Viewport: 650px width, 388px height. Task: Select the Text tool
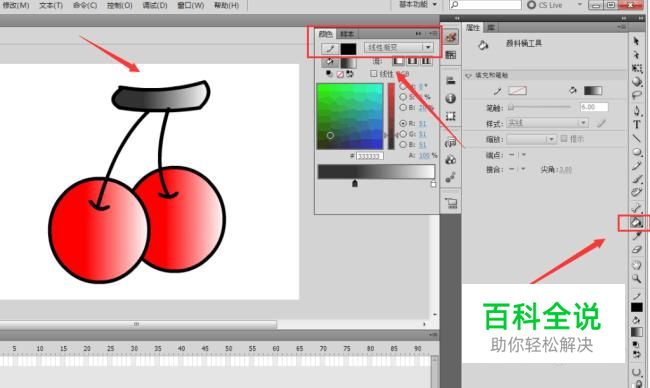point(637,124)
